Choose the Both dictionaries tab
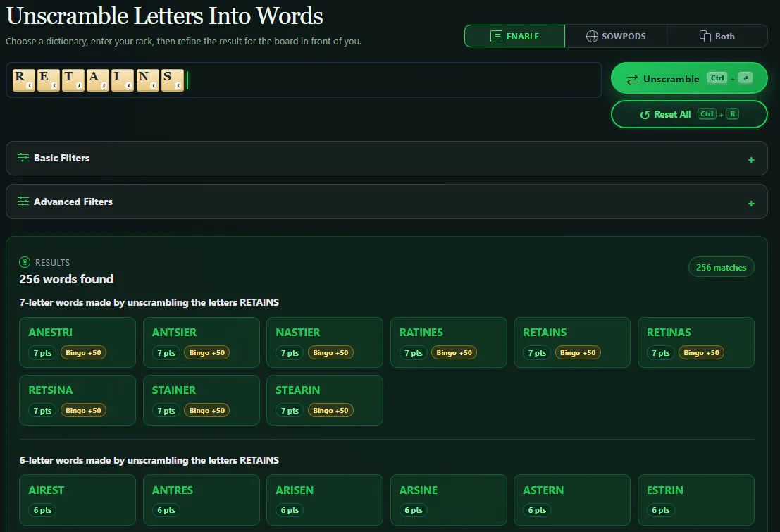This screenshot has height=532, width=780. [x=717, y=36]
